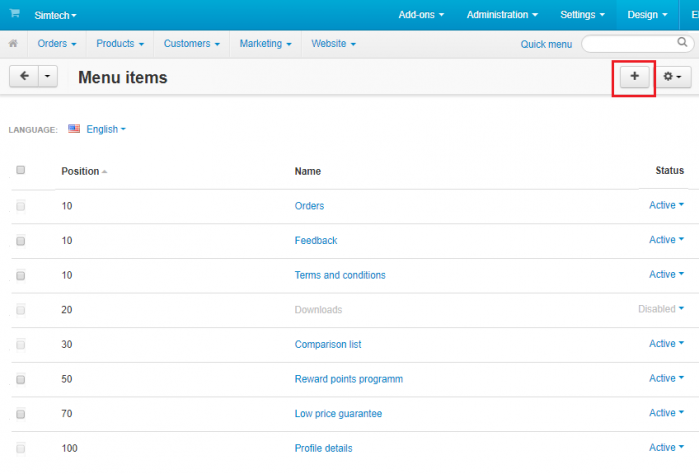
Task: Check the box for Feedback row
Action: 21,241
